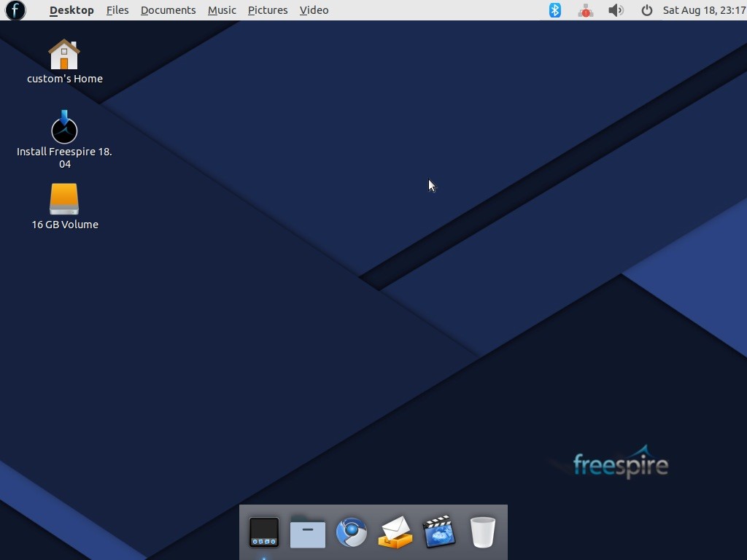Open the Music menu
747x560 pixels.
coord(222,9)
